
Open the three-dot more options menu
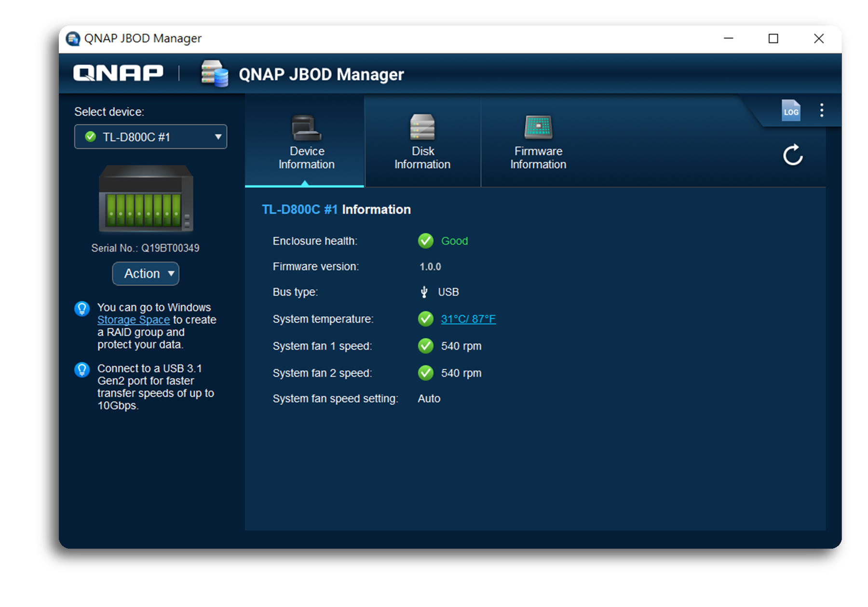point(822,110)
